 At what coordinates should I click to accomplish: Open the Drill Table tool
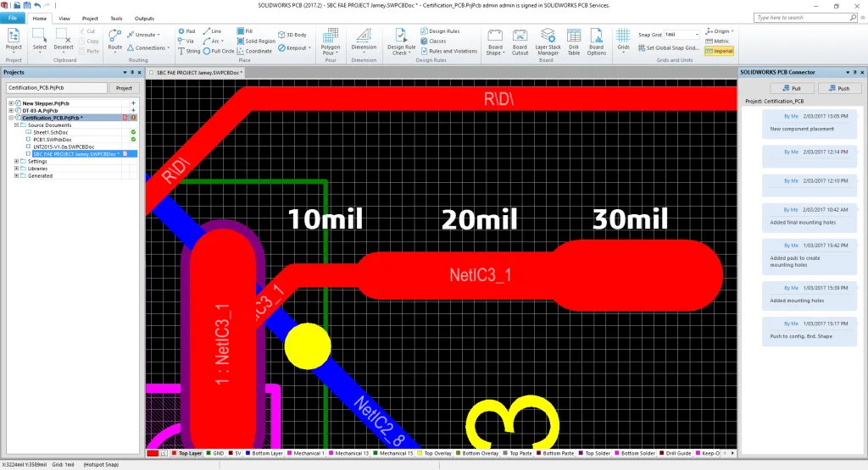point(574,40)
